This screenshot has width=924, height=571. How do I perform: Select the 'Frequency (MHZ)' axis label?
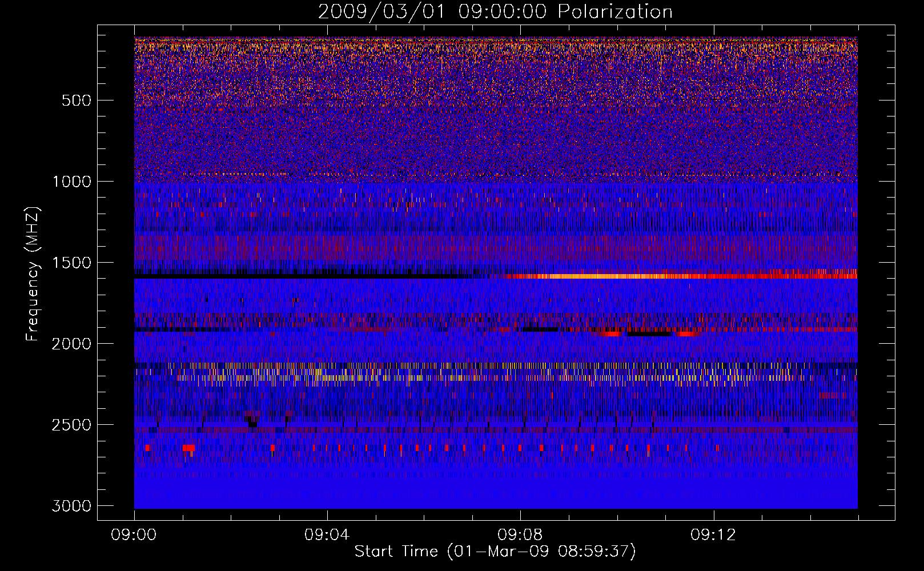[x=33, y=274]
